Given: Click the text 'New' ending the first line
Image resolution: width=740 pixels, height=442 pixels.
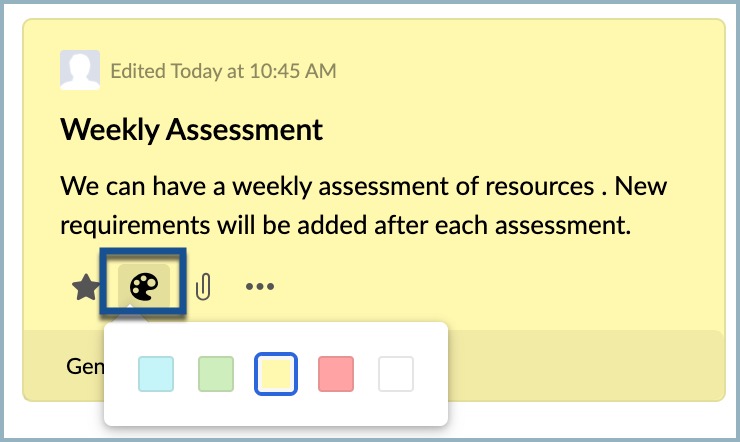Looking at the screenshot, I should [640, 186].
